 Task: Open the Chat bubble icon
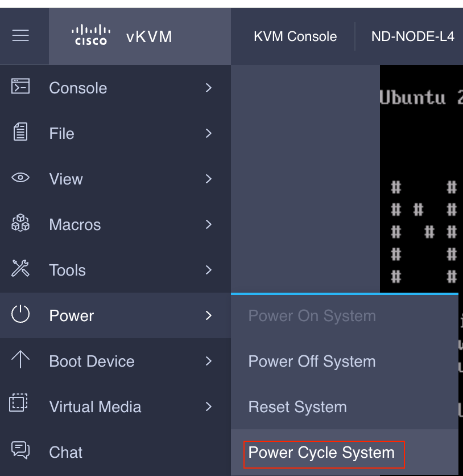[20, 450]
